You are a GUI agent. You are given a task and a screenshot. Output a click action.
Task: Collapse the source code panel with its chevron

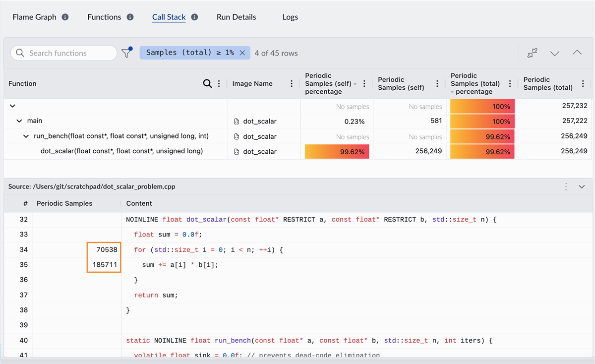pos(581,186)
